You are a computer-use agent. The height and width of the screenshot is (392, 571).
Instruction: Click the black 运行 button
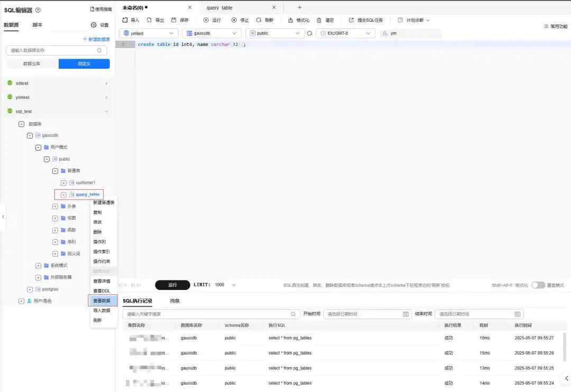click(x=172, y=285)
